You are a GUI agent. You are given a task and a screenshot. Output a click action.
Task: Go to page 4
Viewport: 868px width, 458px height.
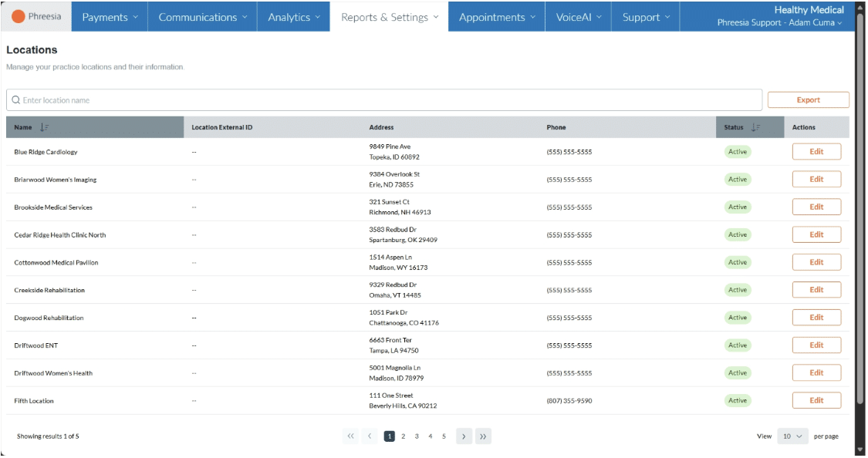430,436
